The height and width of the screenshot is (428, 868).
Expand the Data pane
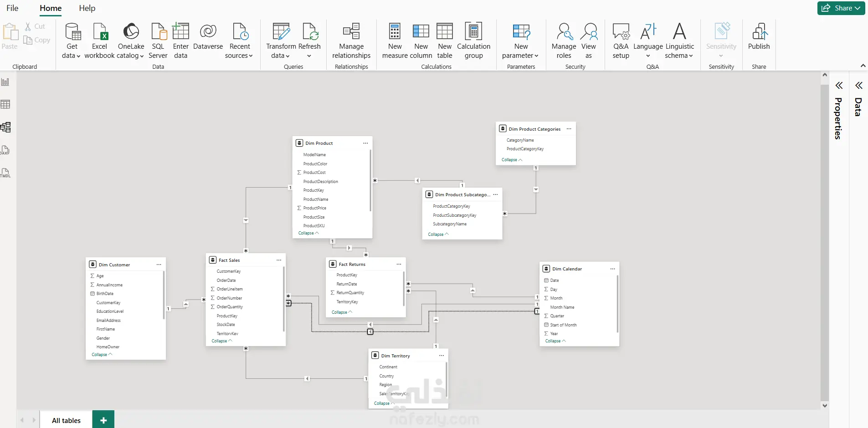pyautogui.click(x=859, y=86)
